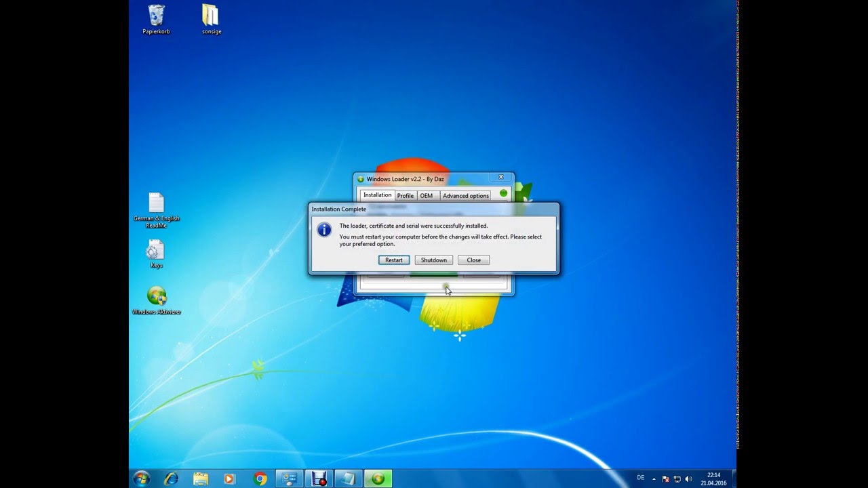
Task: Click the DE language indicator
Action: coord(641,478)
